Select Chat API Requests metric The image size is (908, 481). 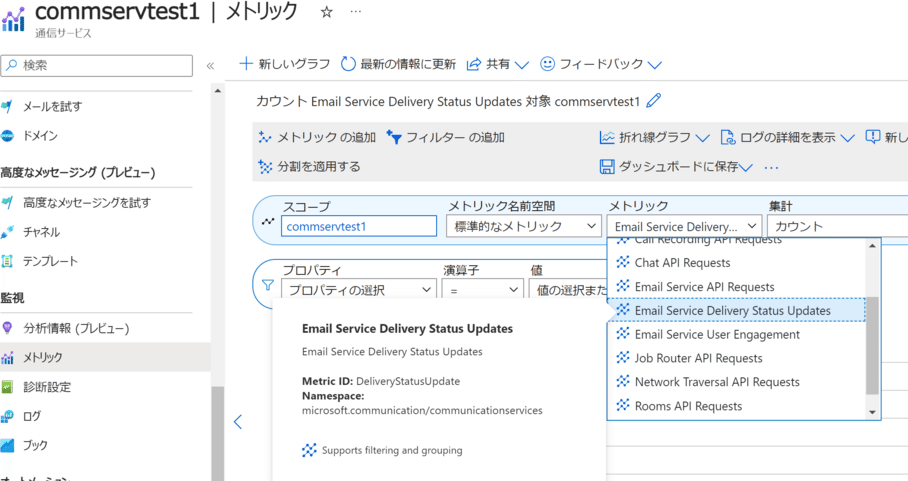[x=737, y=263]
